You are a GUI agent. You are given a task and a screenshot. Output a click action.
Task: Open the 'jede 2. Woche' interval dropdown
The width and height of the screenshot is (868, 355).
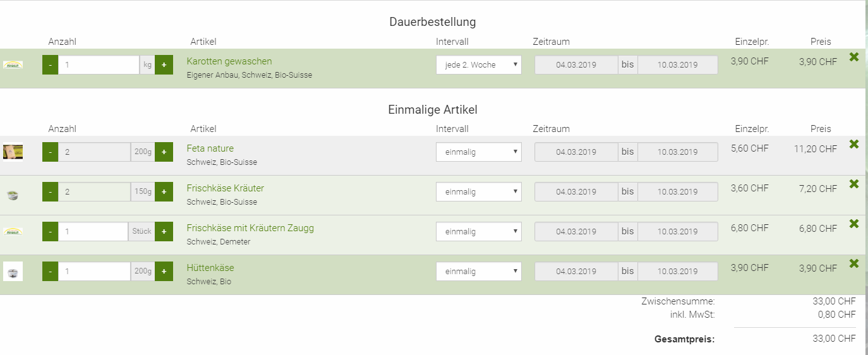tap(479, 65)
